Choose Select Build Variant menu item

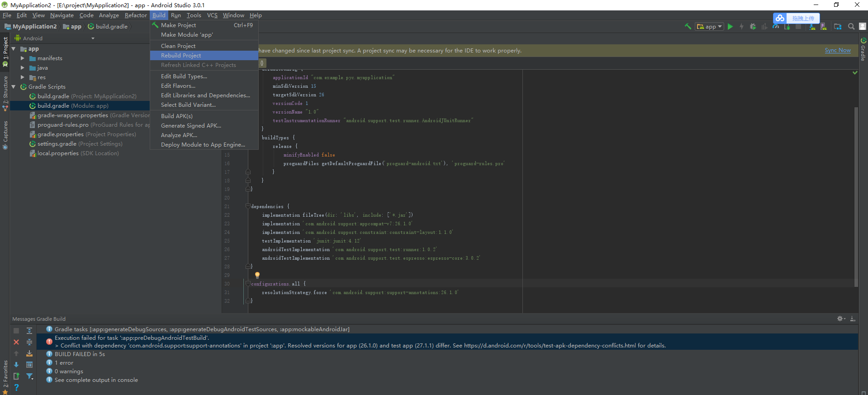(204, 105)
